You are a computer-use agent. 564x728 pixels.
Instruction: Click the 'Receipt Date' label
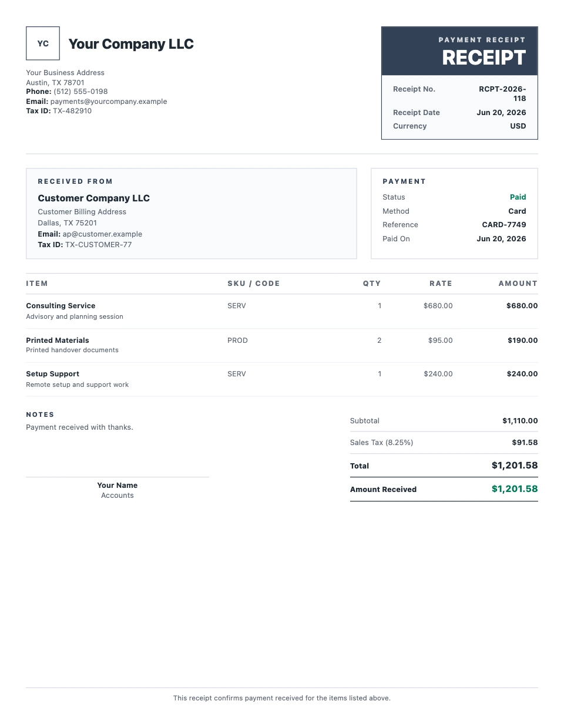[417, 113]
